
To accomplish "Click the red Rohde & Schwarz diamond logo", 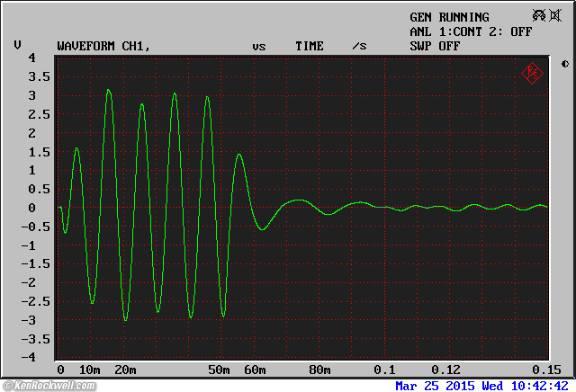I will pos(532,74).
